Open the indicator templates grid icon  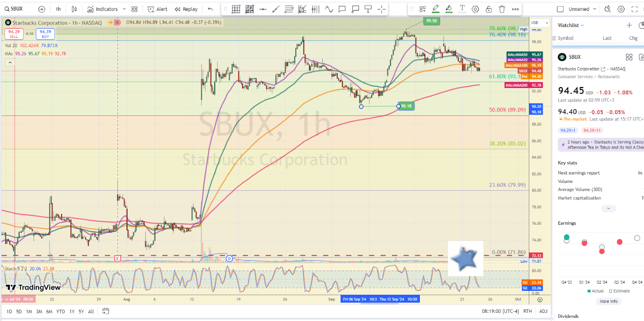(x=134, y=9)
